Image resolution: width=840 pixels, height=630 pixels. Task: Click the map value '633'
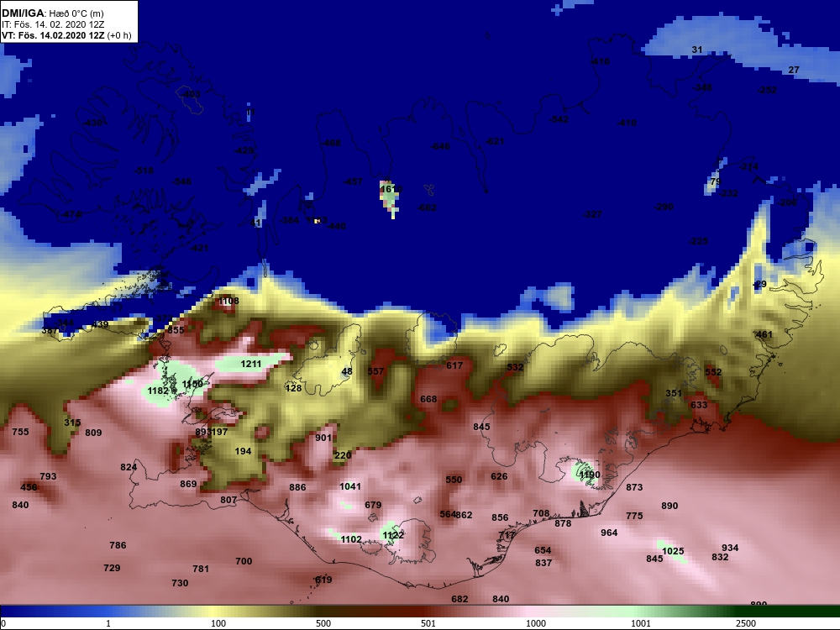[x=699, y=405]
